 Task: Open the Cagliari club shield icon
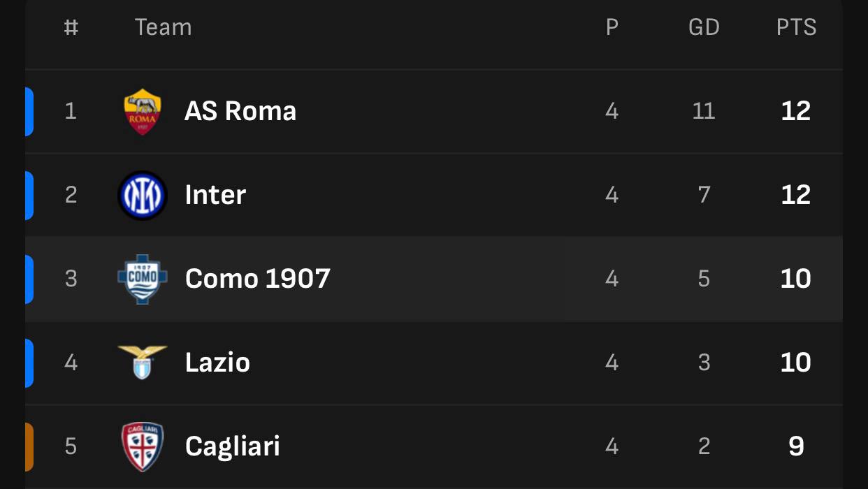[143, 446]
